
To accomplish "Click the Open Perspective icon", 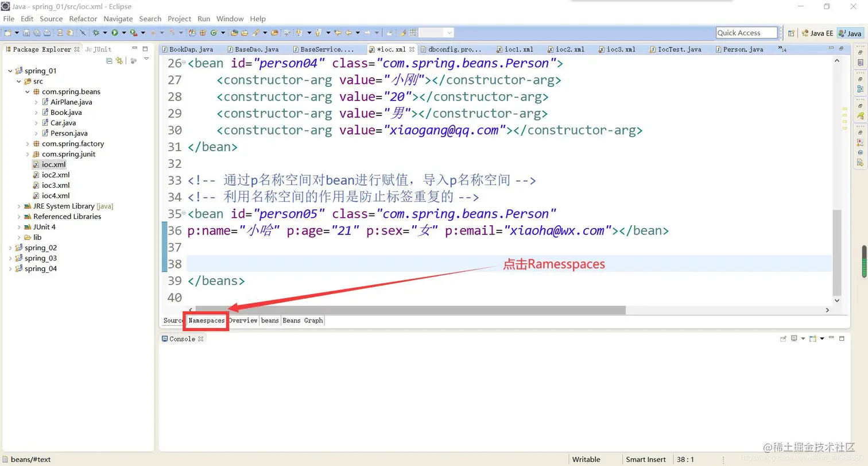I will pyautogui.click(x=792, y=33).
